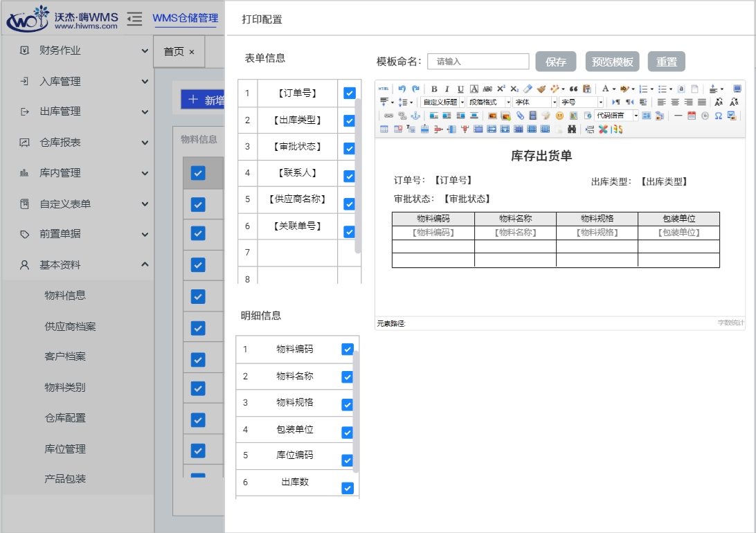Screen dimensions: 756x533
Task: Apply strikethrough ABC formatting
Action: click(x=487, y=89)
